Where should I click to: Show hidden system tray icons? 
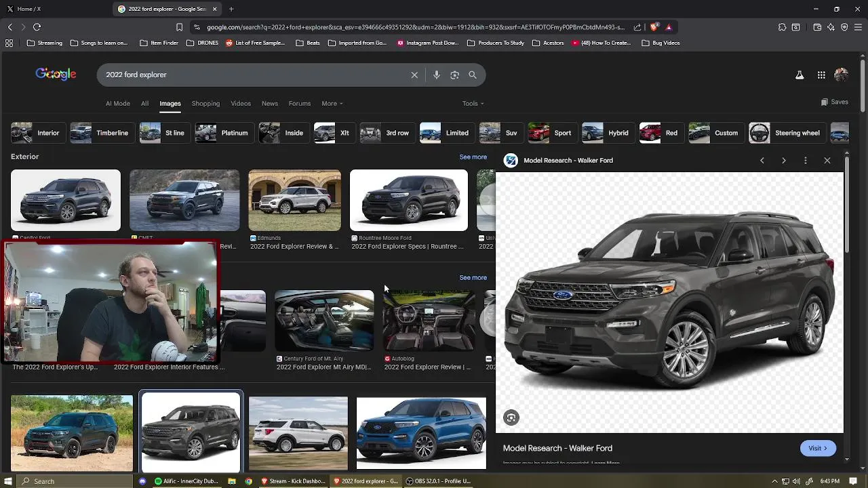pyautogui.click(x=775, y=481)
